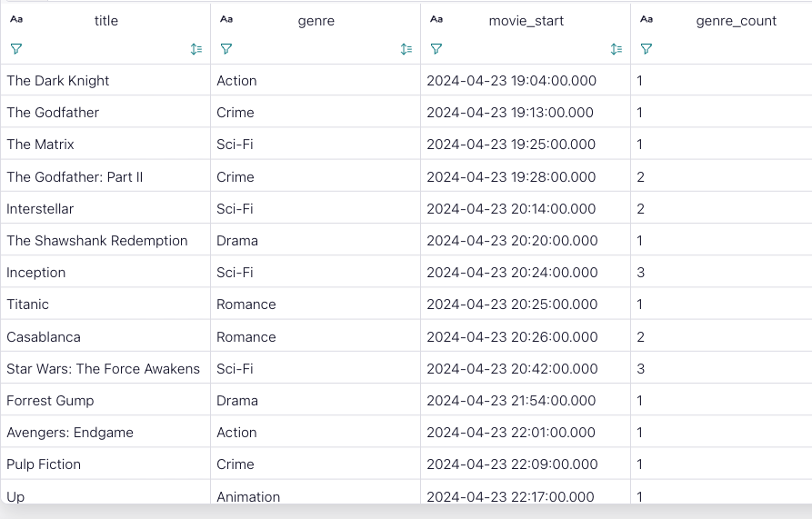Click timestamp '2024-04-23 22:17:00.000'
812x519 pixels.
tap(511, 496)
